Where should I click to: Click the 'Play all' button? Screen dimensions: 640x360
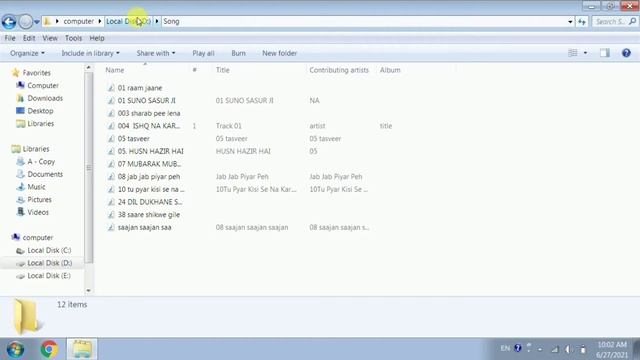click(x=203, y=53)
